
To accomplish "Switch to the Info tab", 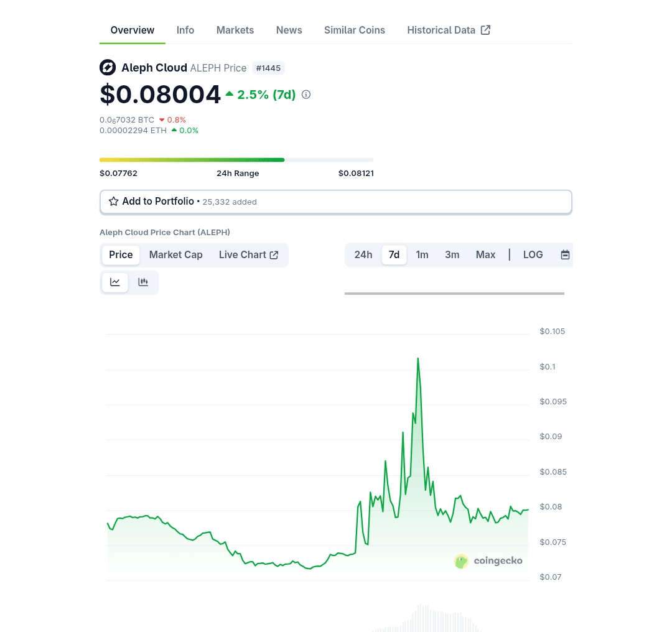I will point(185,30).
